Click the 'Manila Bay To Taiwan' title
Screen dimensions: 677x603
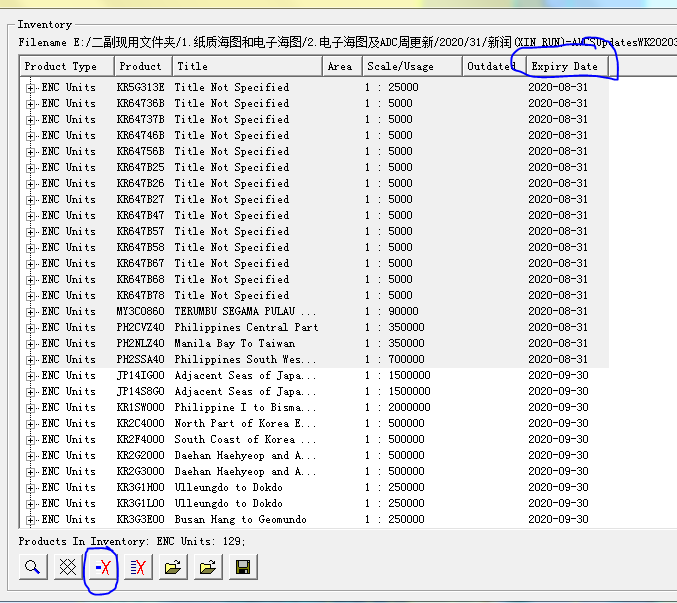pyautogui.click(x=235, y=344)
